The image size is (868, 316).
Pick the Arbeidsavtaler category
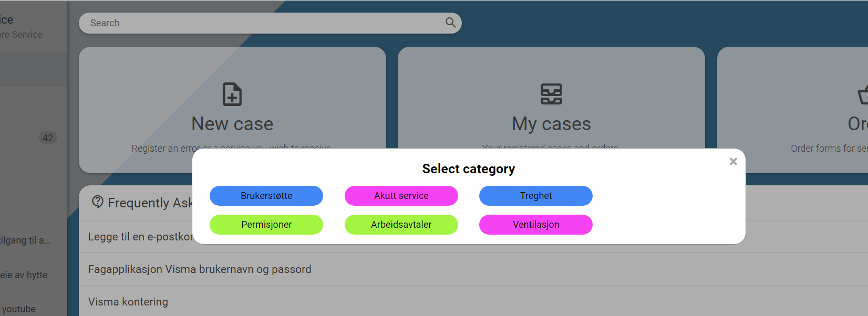401,225
